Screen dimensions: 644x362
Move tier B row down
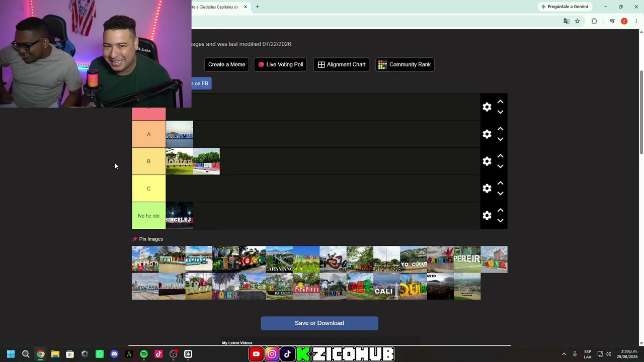click(x=500, y=166)
